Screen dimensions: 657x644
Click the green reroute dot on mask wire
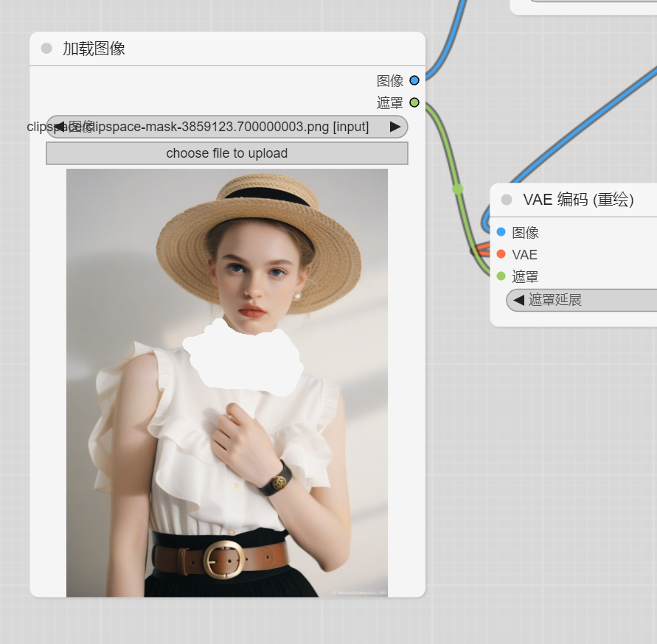pyautogui.click(x=458, y=189)
